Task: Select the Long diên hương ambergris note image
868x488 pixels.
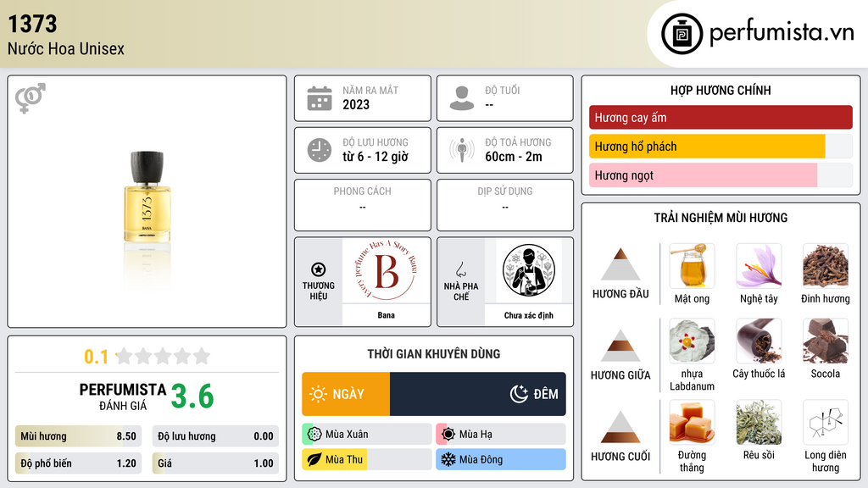Action: click(x=826, y=422)
